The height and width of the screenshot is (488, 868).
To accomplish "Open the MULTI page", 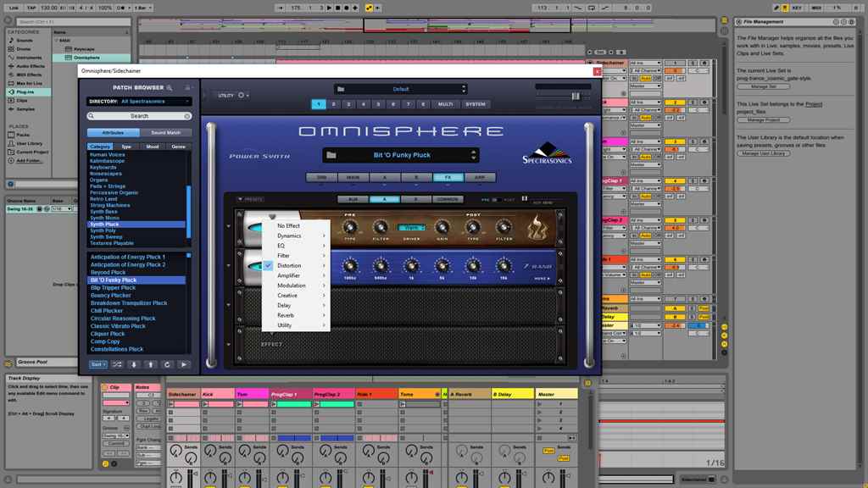I will click(445, 104).
